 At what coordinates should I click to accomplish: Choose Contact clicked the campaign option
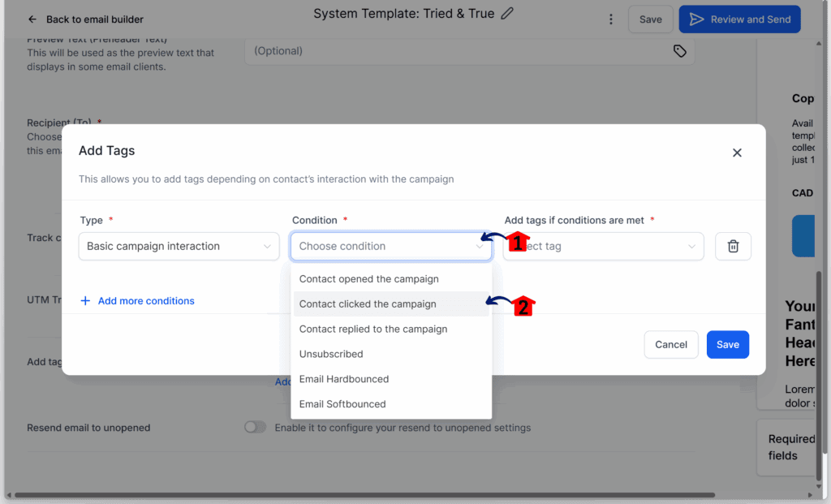[x=368, y=304]
